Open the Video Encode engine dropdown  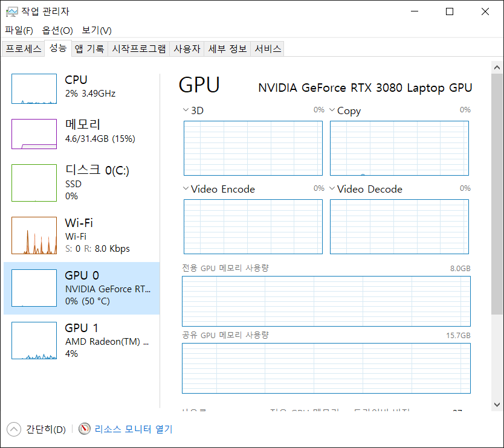[186, 189]
